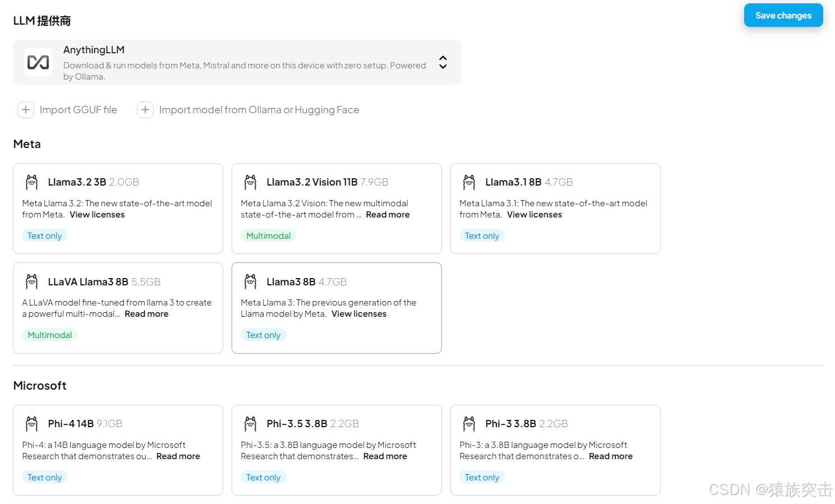Expand the LLM provider selector chevrons

pos(443,62)
